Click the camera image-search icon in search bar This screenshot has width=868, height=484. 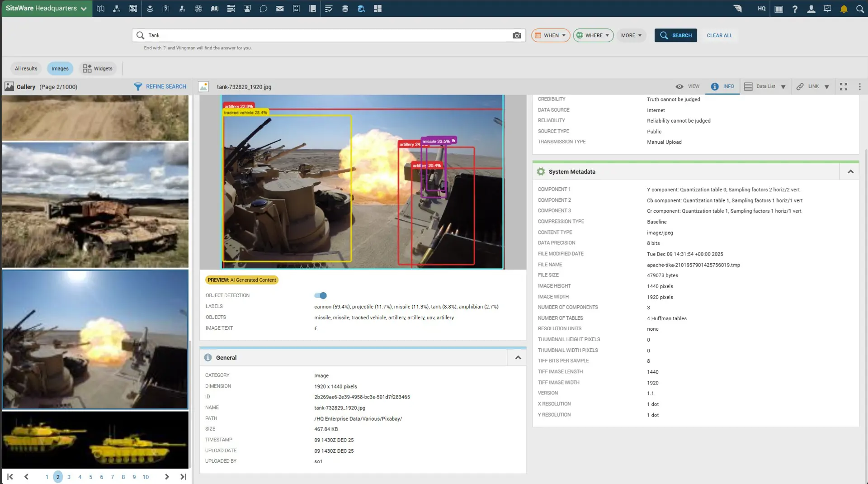point(517,35)
